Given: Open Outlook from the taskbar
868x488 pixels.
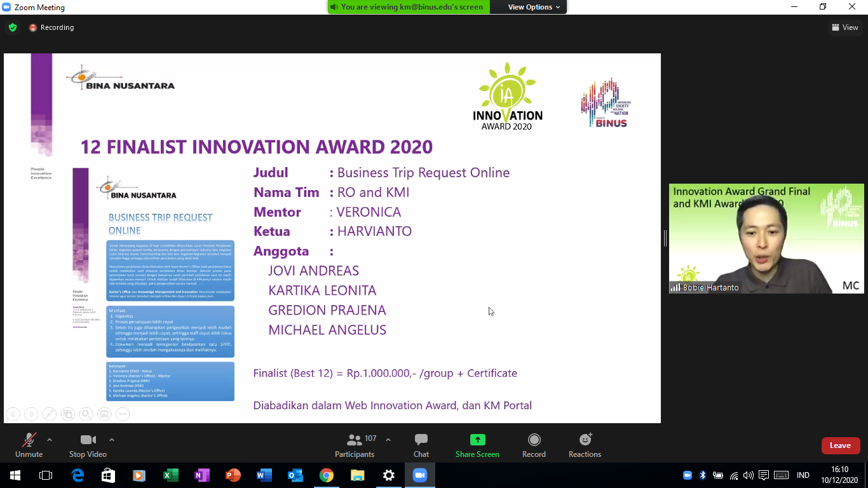Looking at the screenshot, I should pyautogui.click(x=295, y=475).
